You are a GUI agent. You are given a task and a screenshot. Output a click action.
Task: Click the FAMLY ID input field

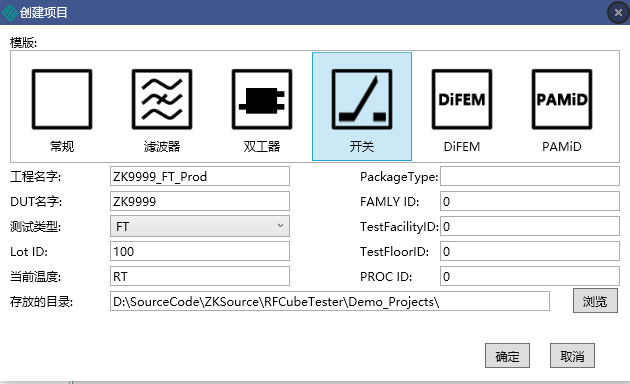(530, 201)
